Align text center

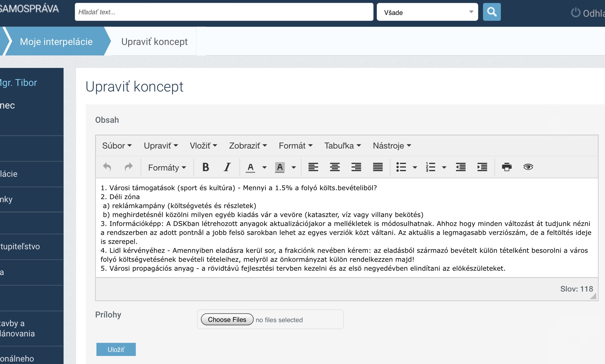click(335, 167)
